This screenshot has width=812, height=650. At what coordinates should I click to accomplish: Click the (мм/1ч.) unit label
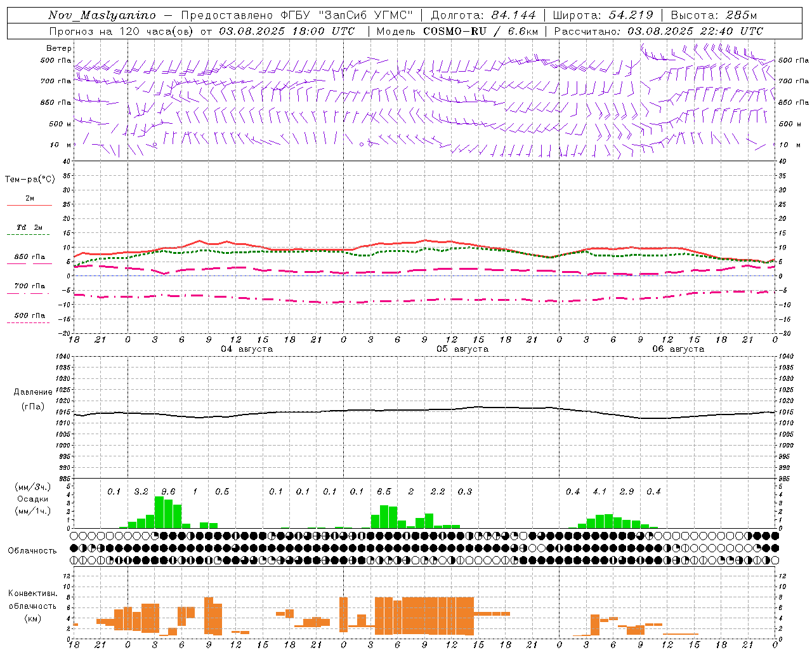33,511
